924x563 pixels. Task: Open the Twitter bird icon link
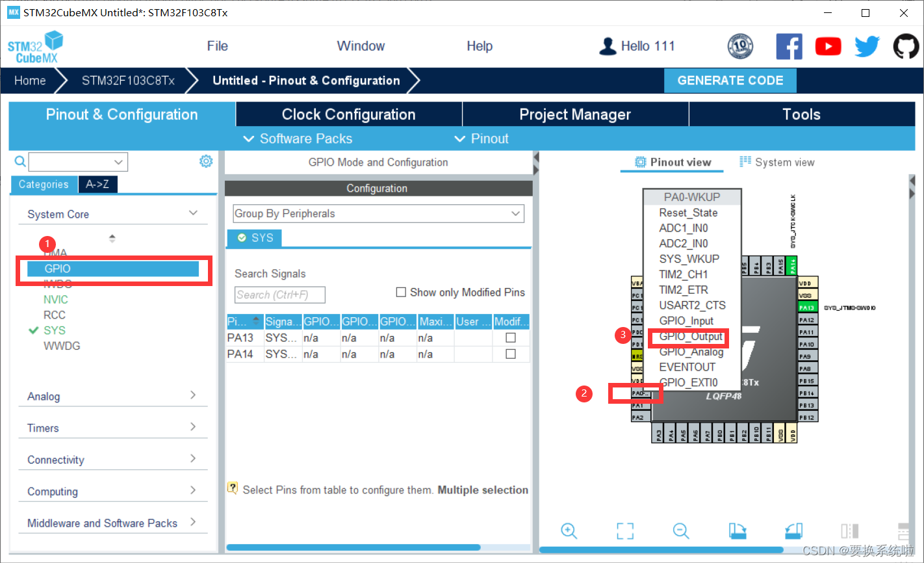pyautogui.click(x=867, y=47)
